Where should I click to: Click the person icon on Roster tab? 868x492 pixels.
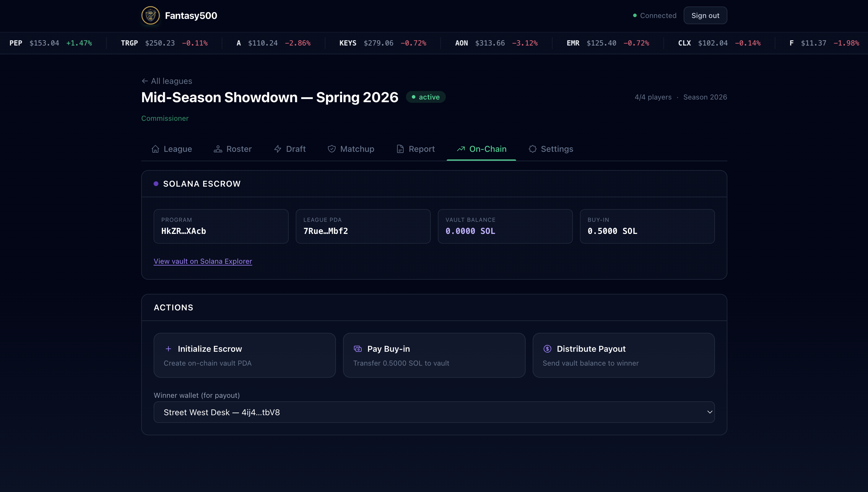click(x=218, y=149)
